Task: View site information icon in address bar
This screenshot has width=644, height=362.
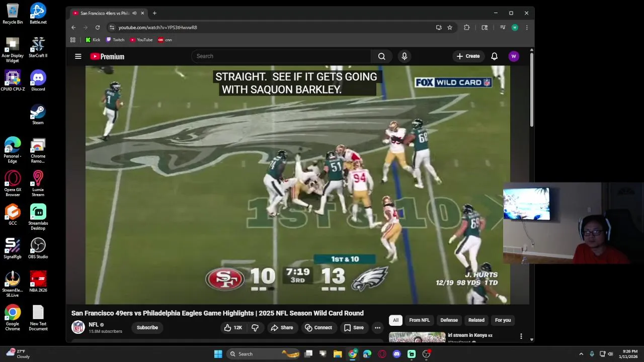Action: [112, 28]
